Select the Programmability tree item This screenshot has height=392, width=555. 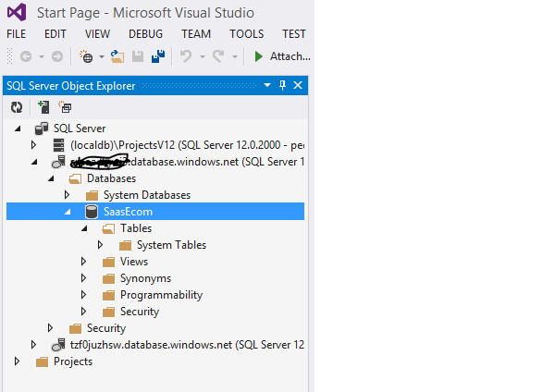161,295
